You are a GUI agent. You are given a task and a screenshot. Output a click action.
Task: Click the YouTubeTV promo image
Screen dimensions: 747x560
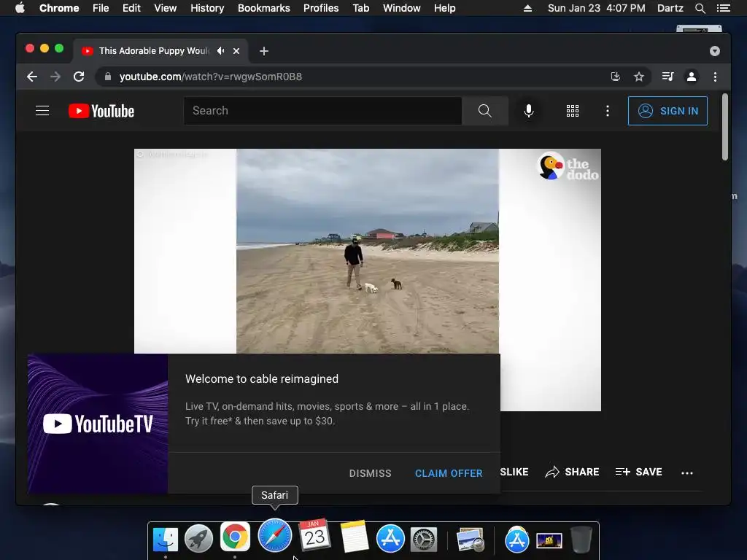tap(98, 424)
